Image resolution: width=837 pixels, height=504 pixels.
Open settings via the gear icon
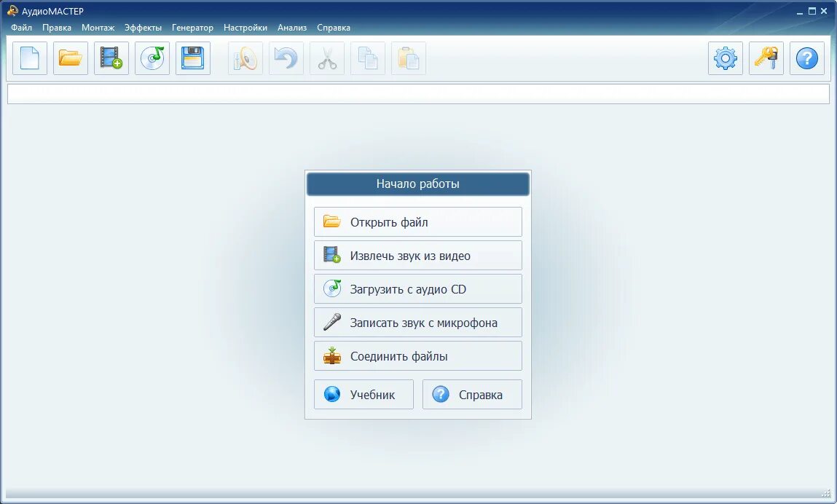click(x=726, y=58)
